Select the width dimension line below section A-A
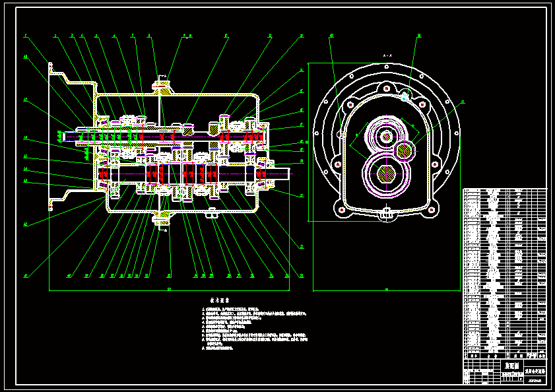This screenshot has width=555, height=392. [387, 290]
